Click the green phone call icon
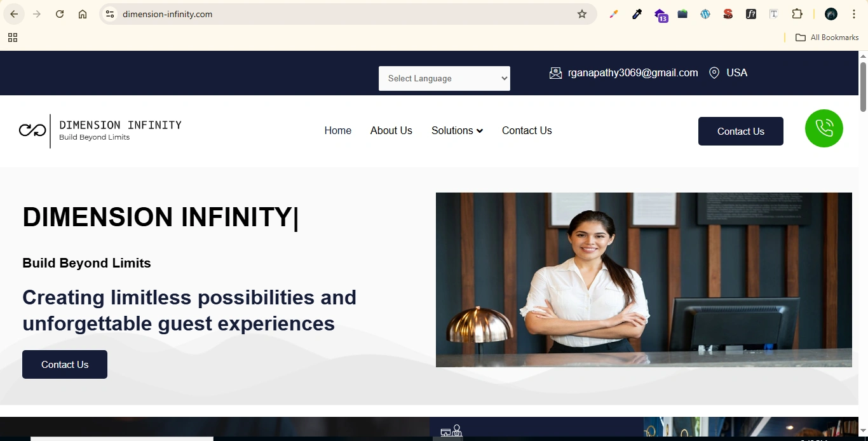 tap(824, 128)
